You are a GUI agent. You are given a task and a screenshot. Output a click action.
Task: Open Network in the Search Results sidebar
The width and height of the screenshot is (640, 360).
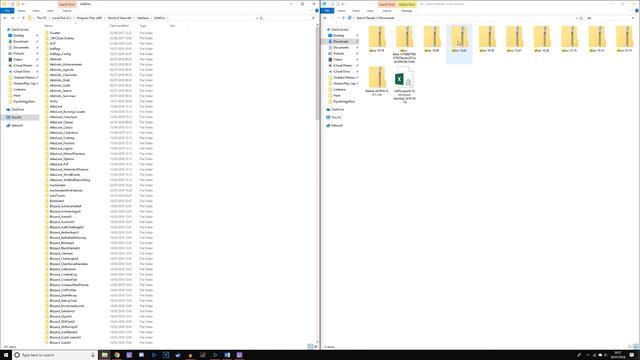tap(337, 125)
